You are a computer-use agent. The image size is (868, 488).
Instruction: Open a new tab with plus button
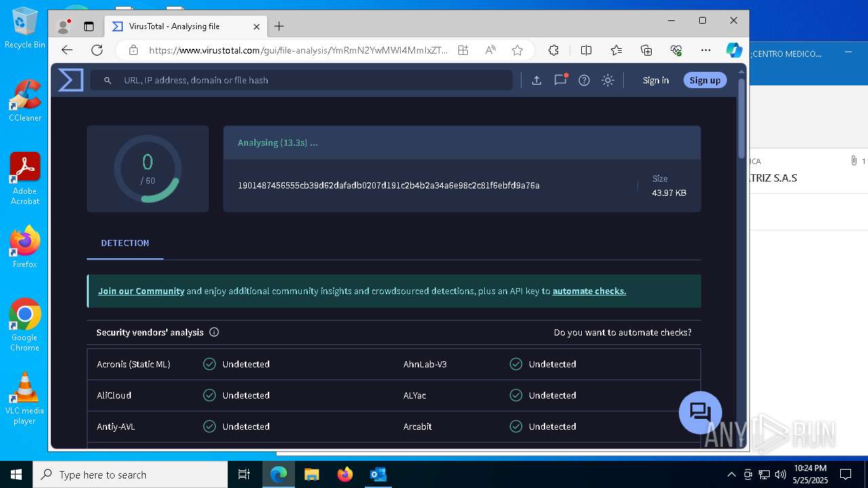click(279, 26)
